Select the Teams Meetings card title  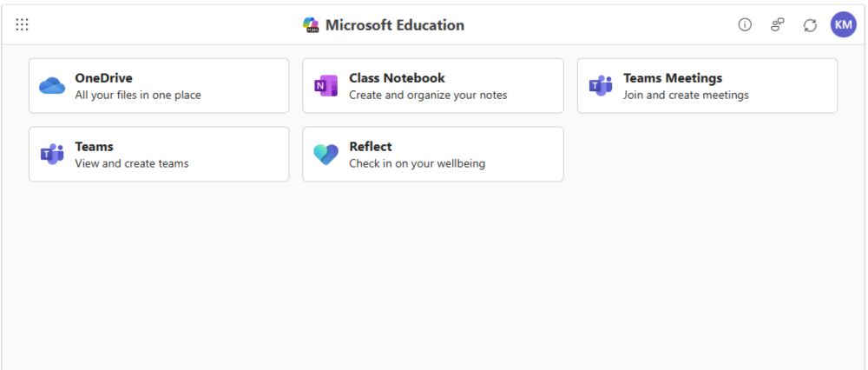pos(673,78)
